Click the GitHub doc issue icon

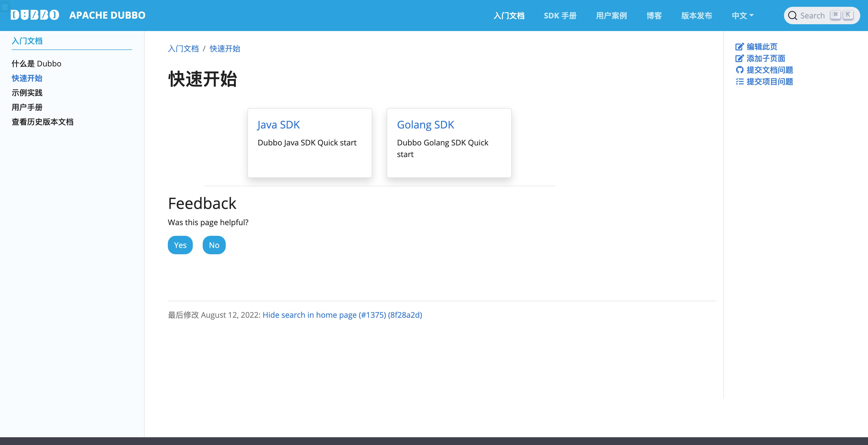click(x=739, y=70)
